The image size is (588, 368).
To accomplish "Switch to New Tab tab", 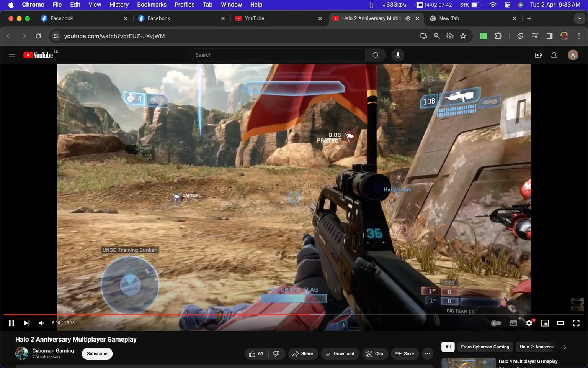I will [473, 18].
